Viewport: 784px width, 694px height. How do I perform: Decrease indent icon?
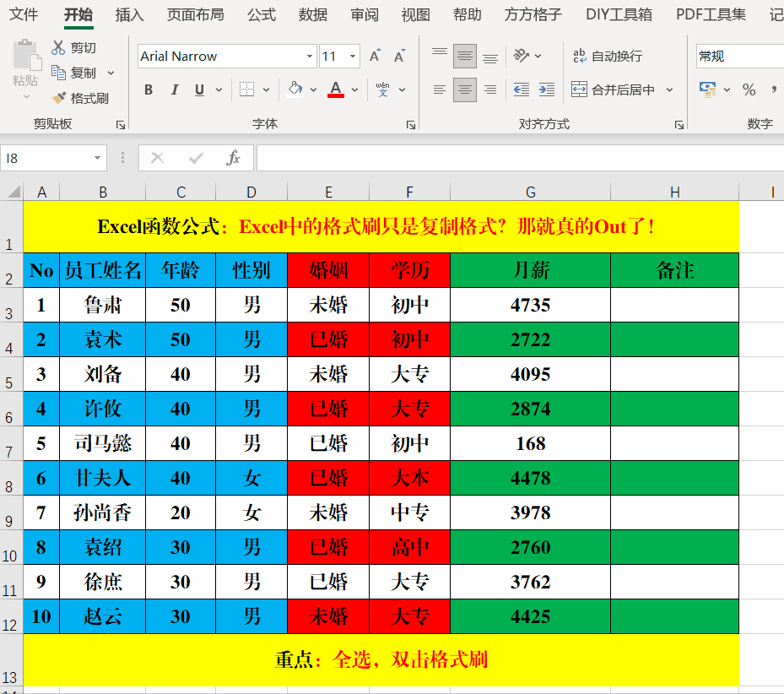(522, 89)
